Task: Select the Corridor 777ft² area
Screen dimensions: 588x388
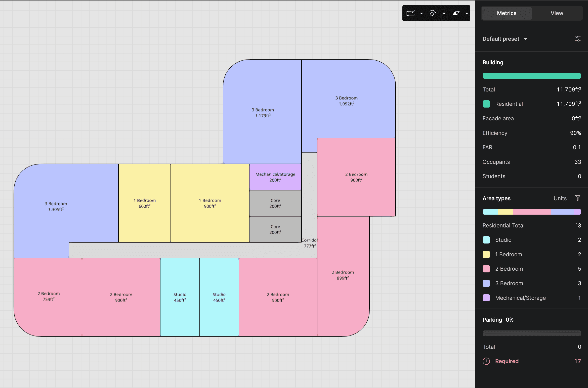Action: 309,243
